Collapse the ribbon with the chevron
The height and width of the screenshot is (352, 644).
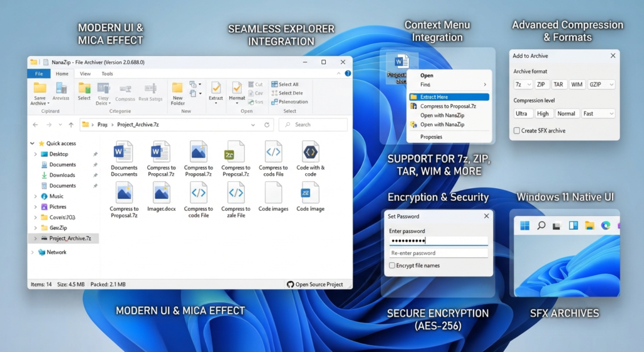(338, 73)
